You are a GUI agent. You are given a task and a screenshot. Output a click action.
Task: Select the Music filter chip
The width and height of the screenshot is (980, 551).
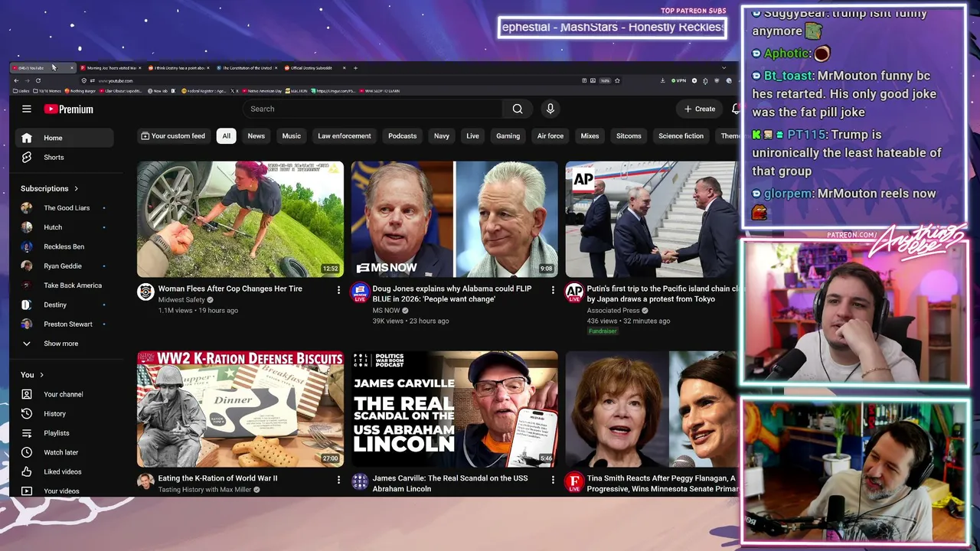[292, 136]
